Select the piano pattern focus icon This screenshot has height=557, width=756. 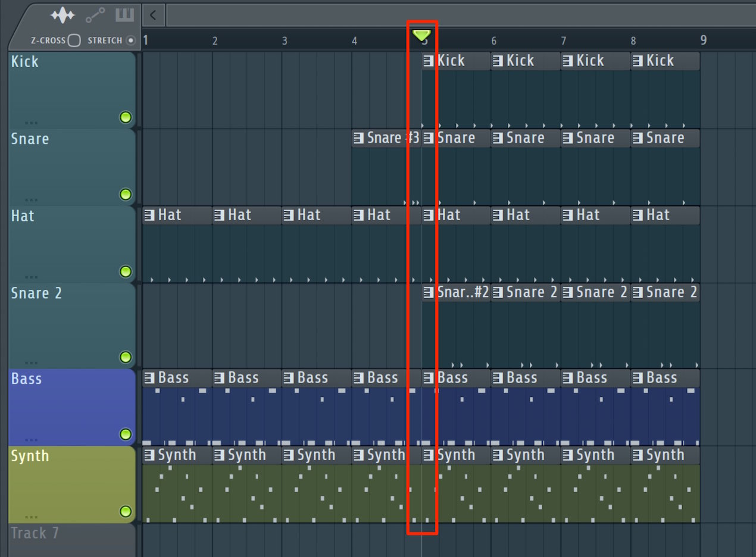coord(124,15)
